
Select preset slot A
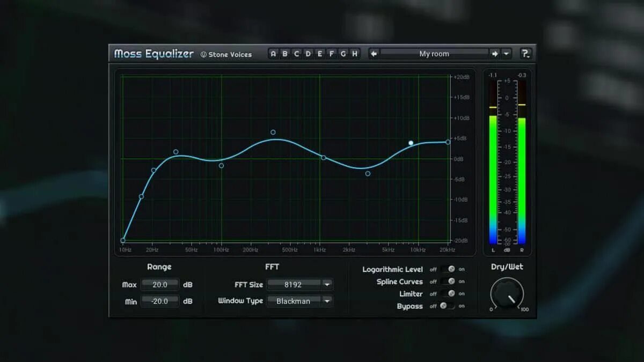[273, 54]
